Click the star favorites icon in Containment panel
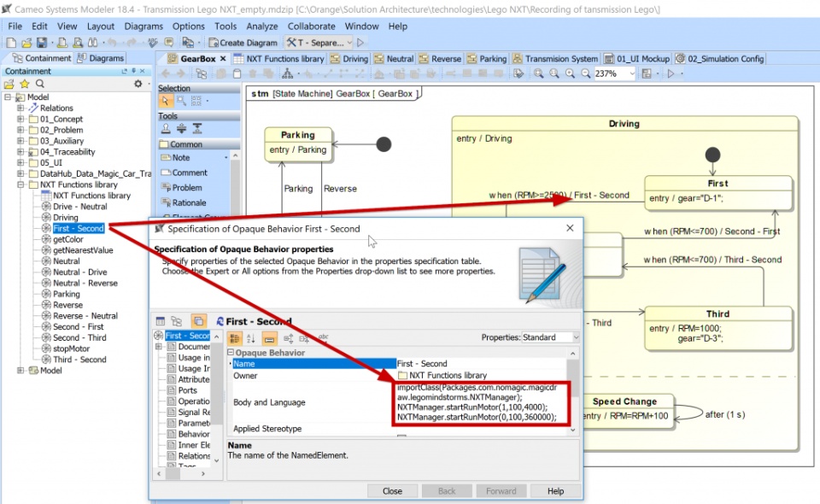This screenshot has width=820, height=504. click(x=25, y=84)
